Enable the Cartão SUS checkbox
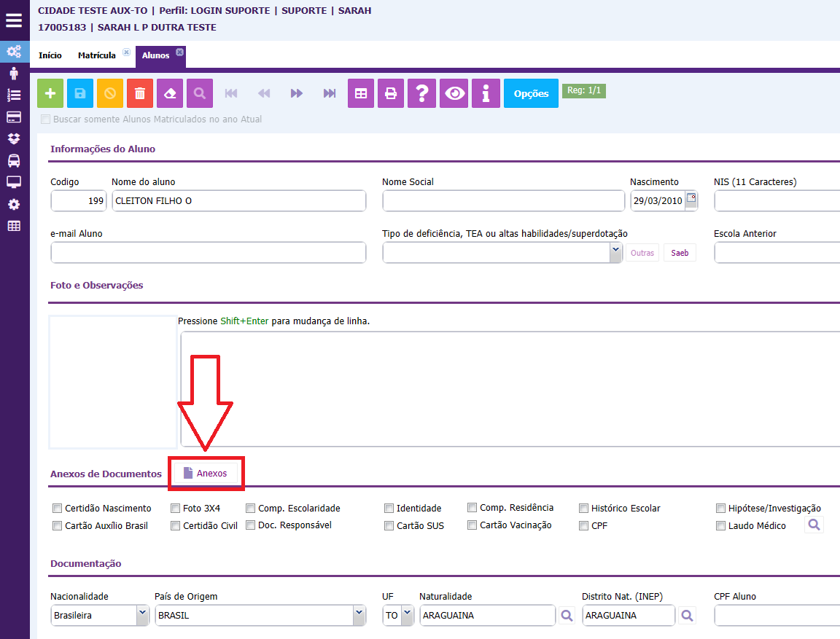Screen dimensions: 840x639 tap(389, 525)
